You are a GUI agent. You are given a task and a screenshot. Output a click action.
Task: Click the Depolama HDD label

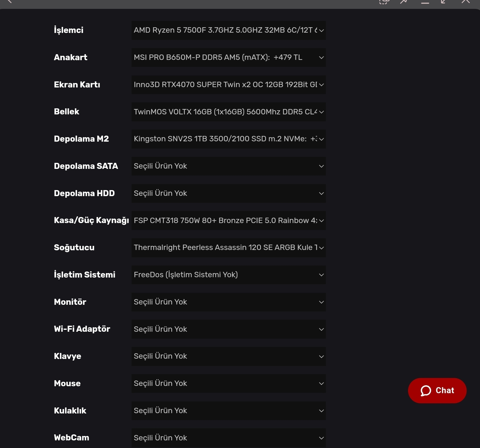(x=84, y=193)
